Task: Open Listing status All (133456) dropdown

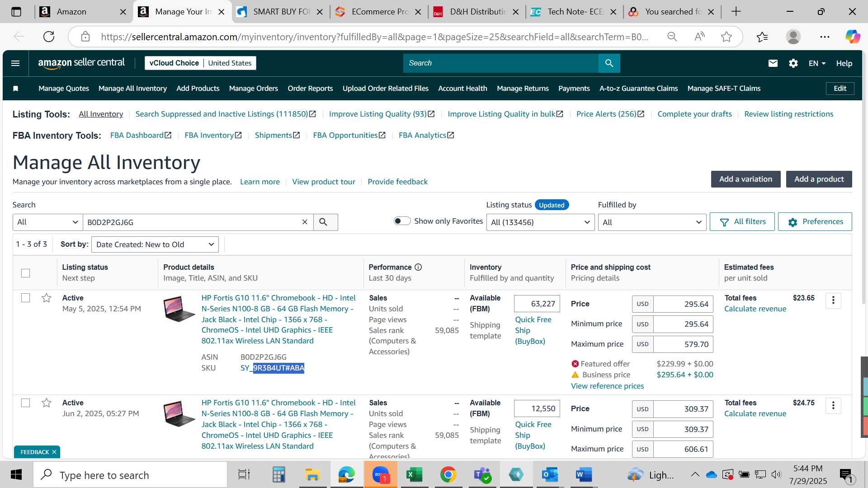Action: [540, 222]
